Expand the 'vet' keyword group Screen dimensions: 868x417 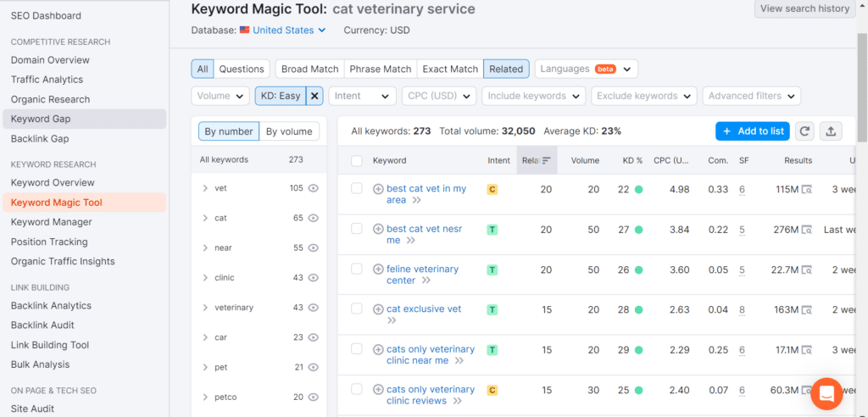[205, 188]
